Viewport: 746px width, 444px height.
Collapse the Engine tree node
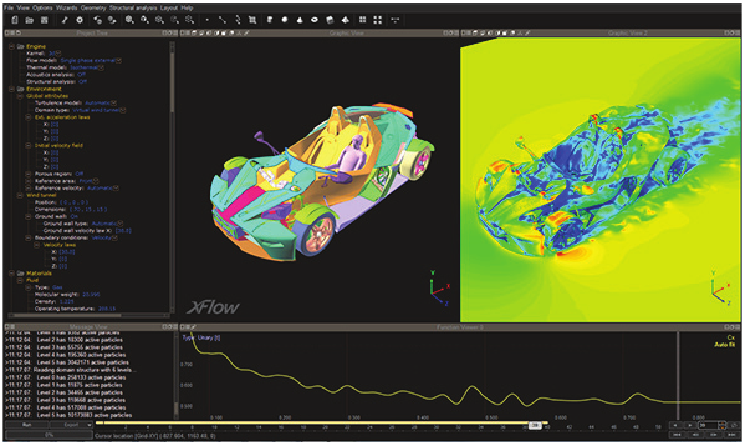click(12, 47)
